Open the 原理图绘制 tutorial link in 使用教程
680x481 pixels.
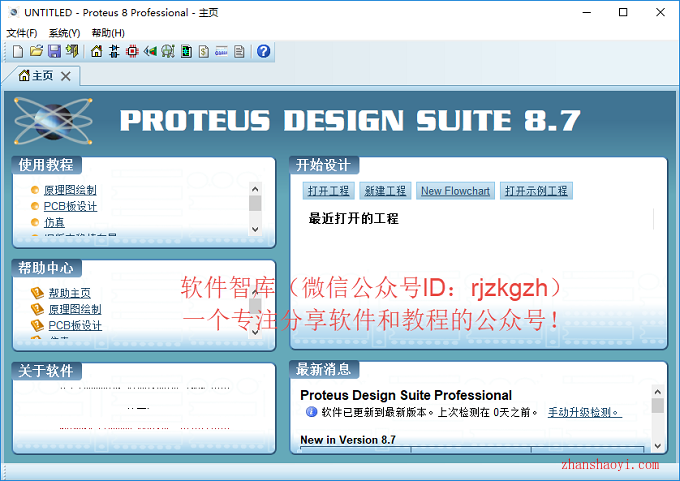click(70, 190)
